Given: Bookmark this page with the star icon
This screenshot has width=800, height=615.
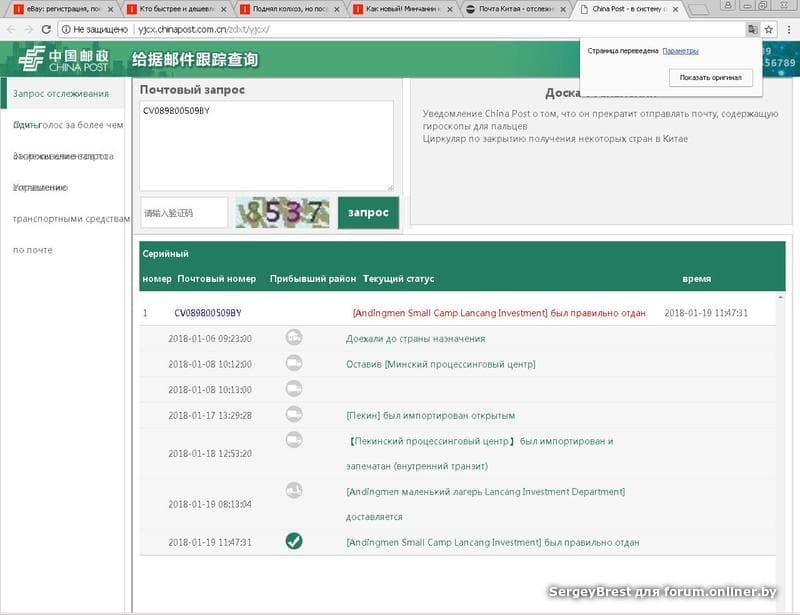Looking at the screenshot, I should tap(769, 30).
